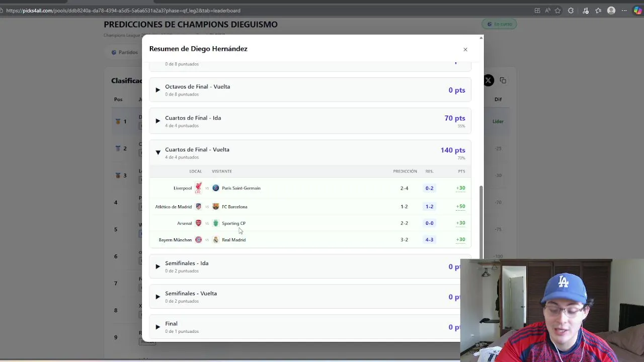
Task: Click Bayern München prediction 3-2
Action: [x=405, y=240]
